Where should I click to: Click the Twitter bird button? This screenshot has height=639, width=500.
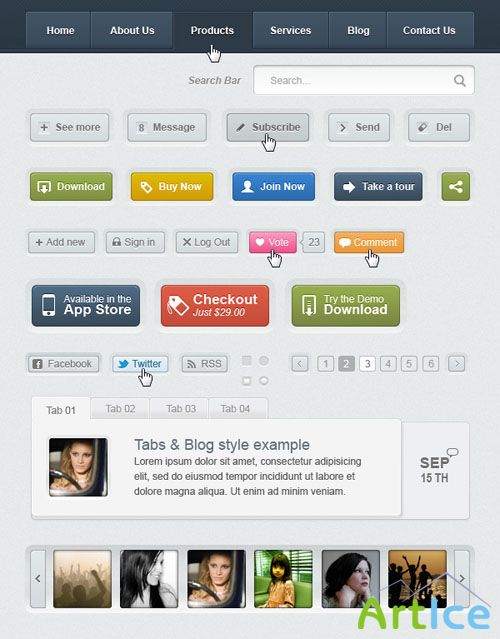(140, 364)
